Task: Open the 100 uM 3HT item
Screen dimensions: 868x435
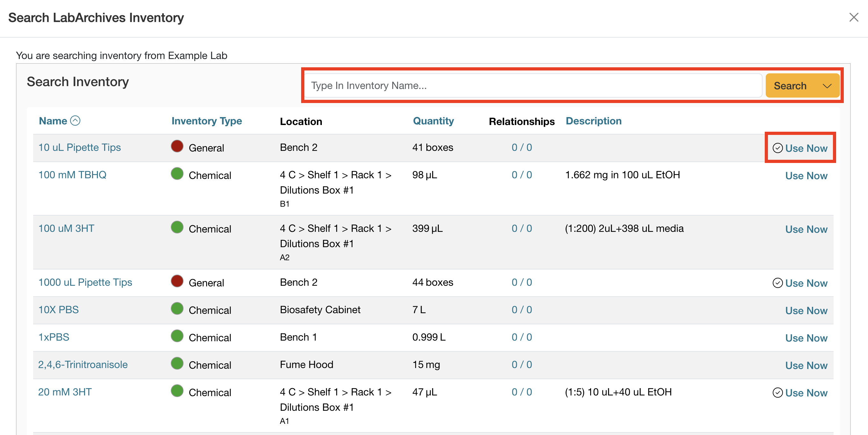Action: pos(66,228)
